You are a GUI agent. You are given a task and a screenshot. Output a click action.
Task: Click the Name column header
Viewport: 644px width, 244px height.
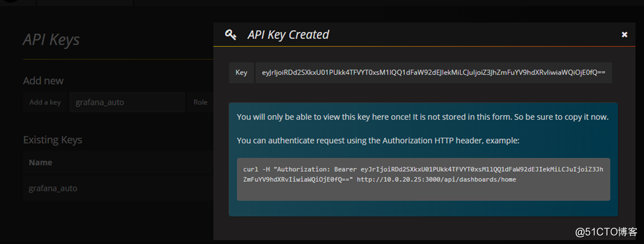point(40,162)
